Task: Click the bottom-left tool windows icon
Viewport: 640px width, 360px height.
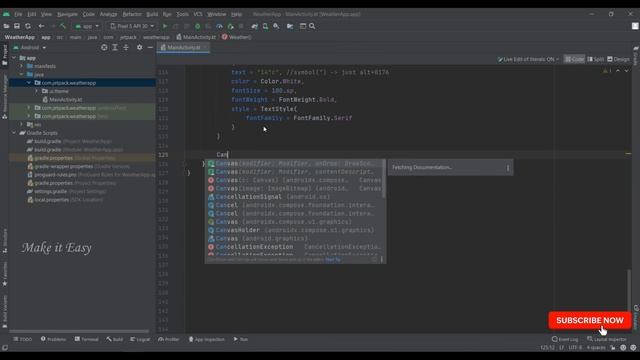Action: (4, 348)
